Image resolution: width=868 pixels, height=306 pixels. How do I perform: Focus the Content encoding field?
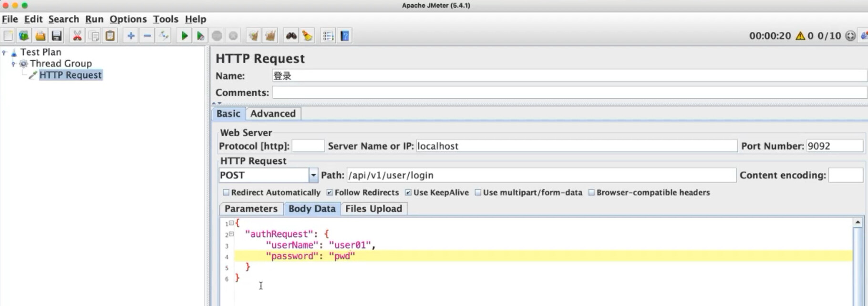pyautogui.click(x=846, y=175)
